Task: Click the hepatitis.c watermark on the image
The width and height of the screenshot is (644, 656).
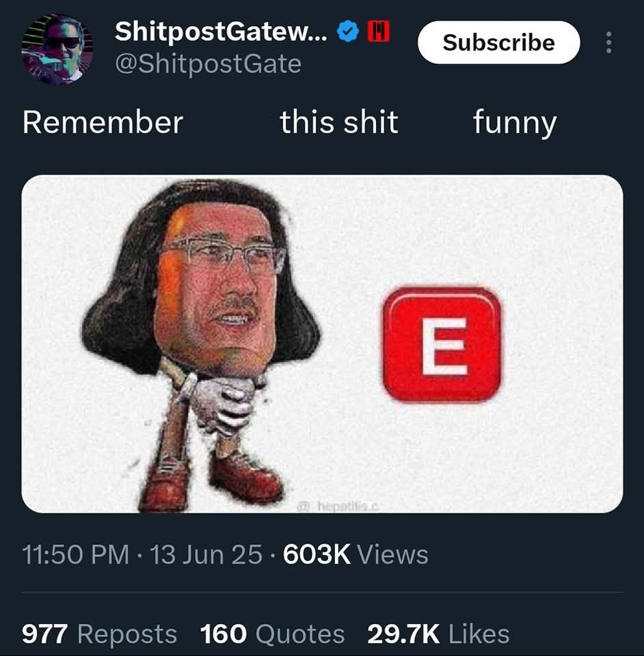Action: click(337, 507)
